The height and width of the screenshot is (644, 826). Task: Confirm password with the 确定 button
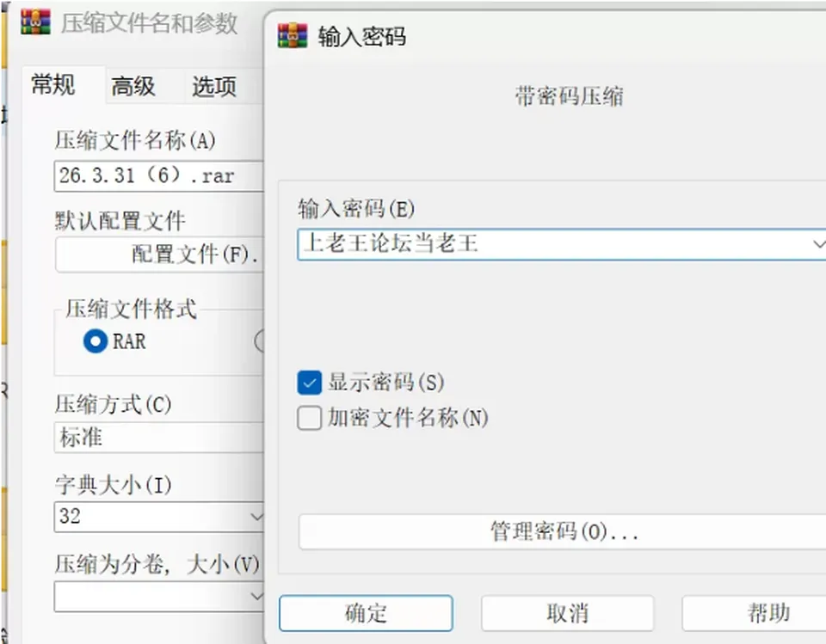tap(366, 613)
